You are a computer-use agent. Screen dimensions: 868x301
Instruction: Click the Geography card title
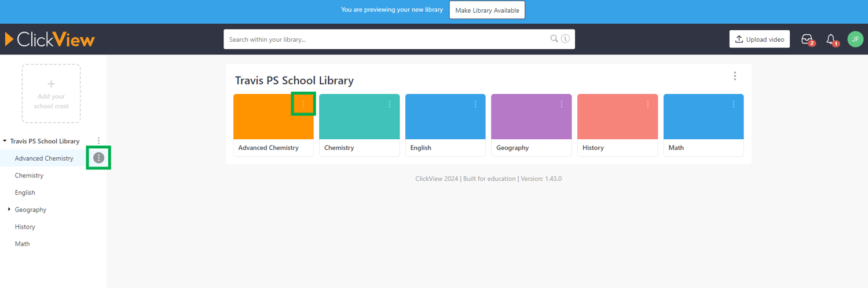click(x=512, y=148)
